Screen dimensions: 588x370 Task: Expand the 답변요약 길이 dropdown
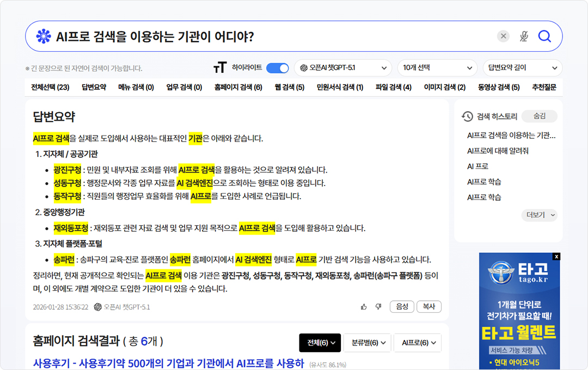[522, 68]
